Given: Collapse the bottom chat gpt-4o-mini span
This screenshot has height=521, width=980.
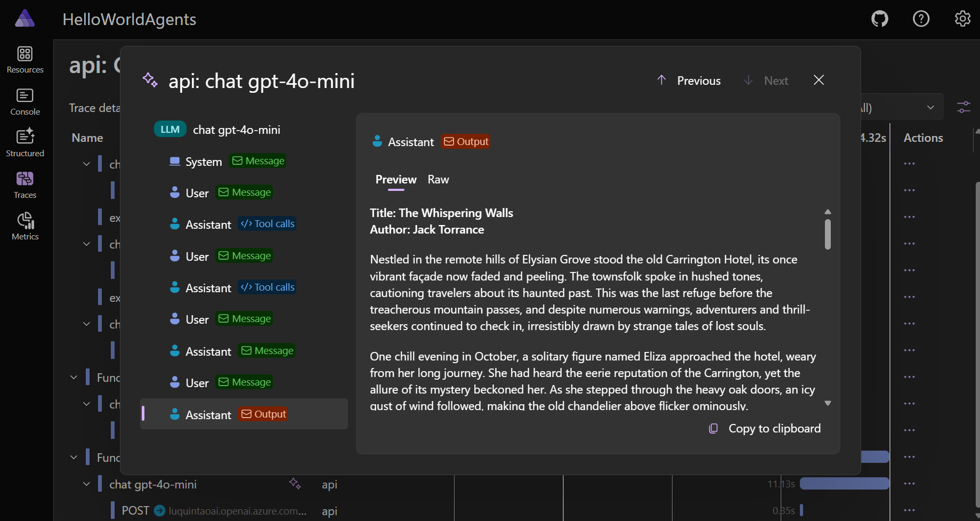Looking at the screenshot, I should [x=86, y=484].
